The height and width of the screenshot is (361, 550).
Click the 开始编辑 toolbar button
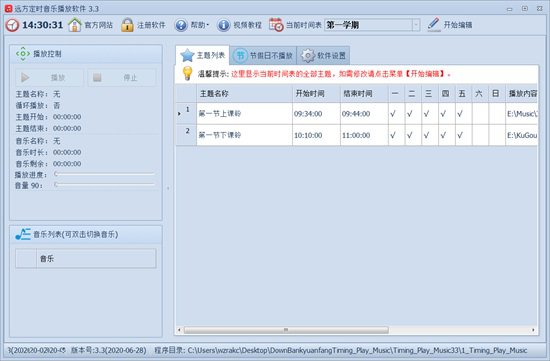click(x=450, y=25)
